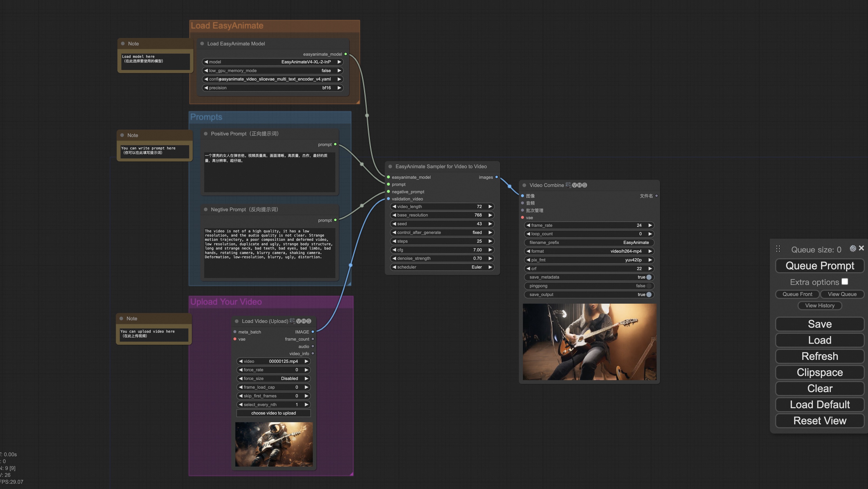This screenshot has width=868, height=489.
Task: Collapse the 'Load model here' Note dot
Action: click(123, 44)
